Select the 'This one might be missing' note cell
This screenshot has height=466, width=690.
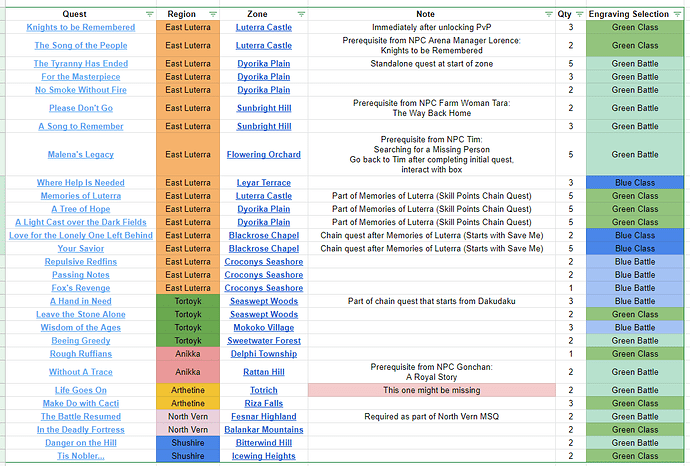(432, 390)
